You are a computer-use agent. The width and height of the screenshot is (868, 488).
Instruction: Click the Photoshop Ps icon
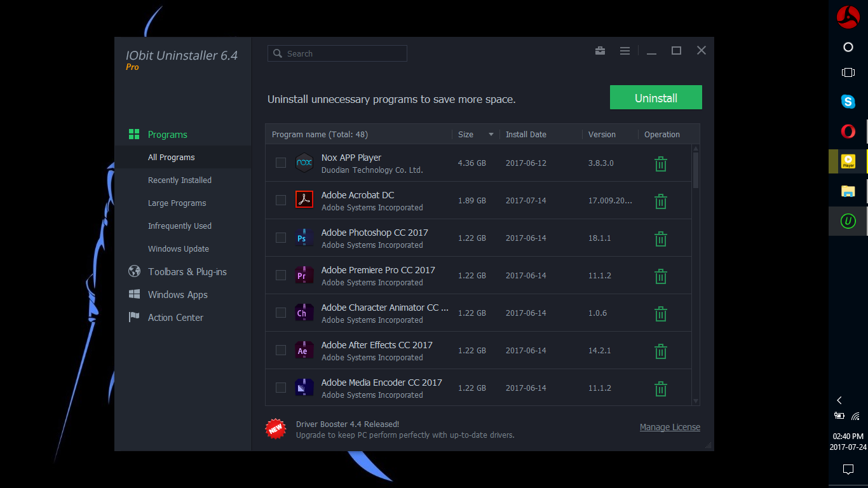point(304,237)
